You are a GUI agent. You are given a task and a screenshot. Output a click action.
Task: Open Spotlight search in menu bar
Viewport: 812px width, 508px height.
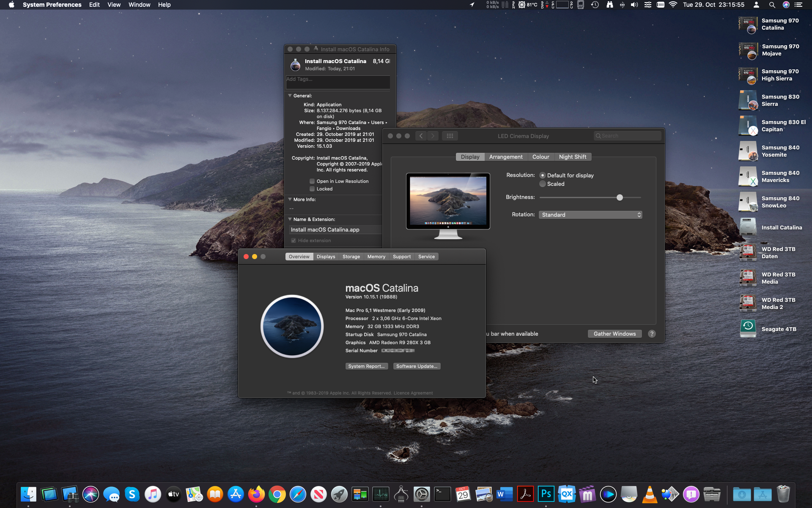pos(772,5)
